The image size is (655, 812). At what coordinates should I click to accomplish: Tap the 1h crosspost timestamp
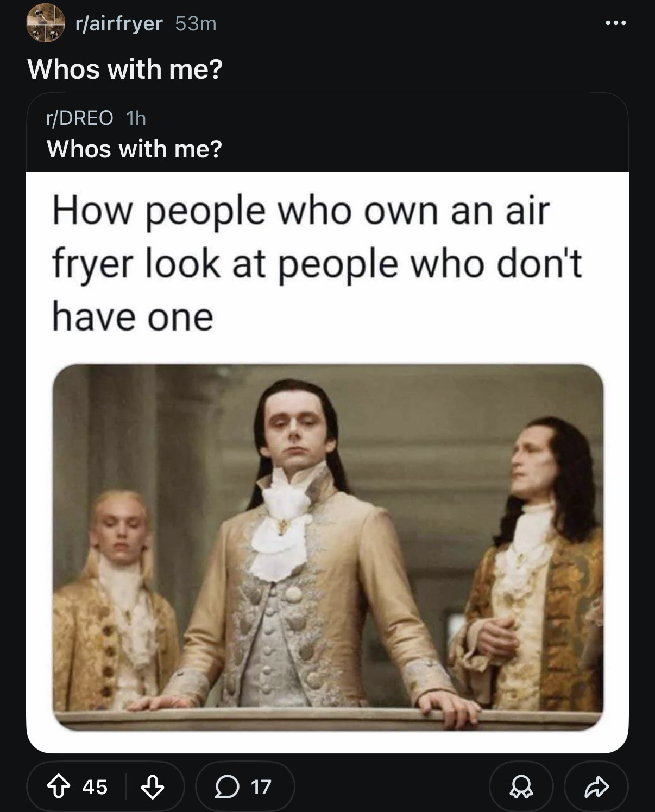click(x=136, y=118)
